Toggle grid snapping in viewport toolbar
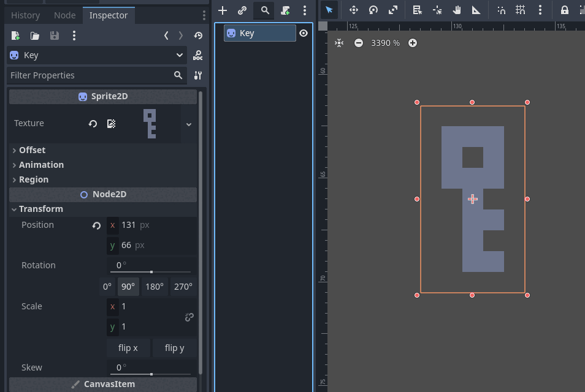Screen dimensions: 585x392 [x=521, y=10]
